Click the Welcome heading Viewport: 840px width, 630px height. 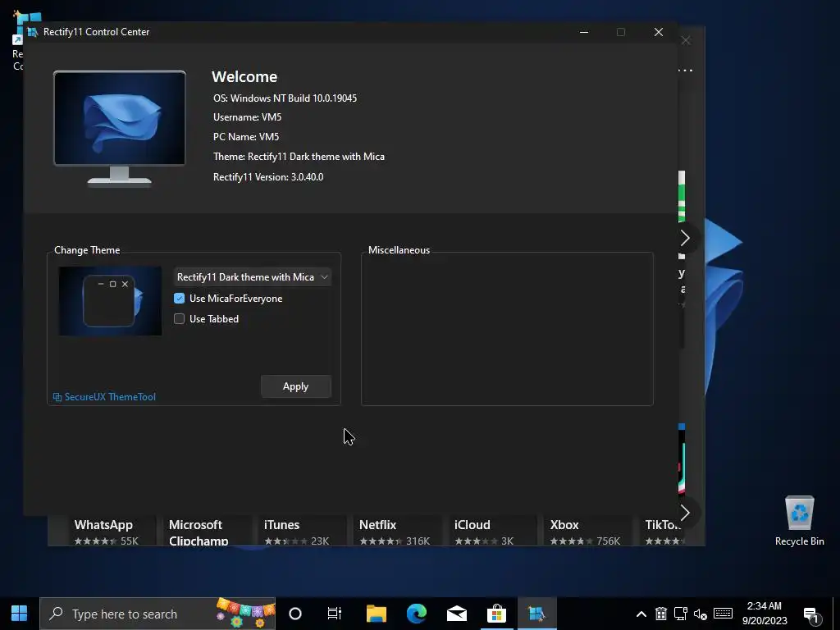[x=244, y=76]
